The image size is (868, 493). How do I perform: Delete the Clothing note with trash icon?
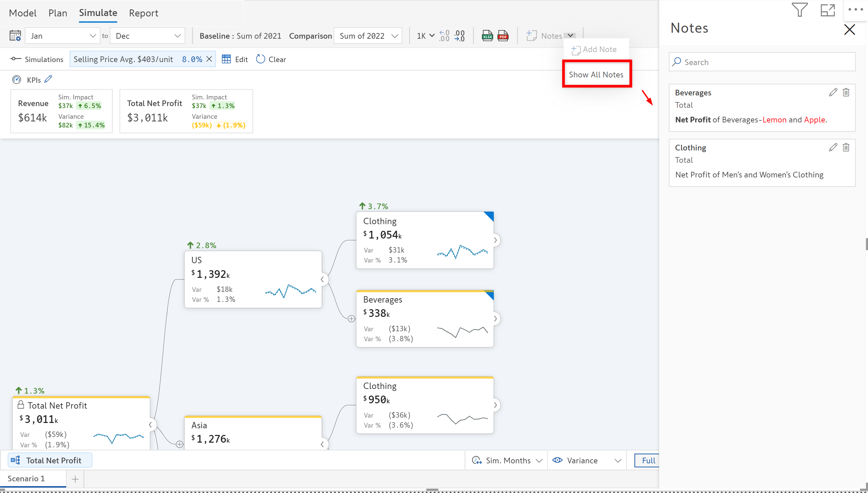[846, 147]
